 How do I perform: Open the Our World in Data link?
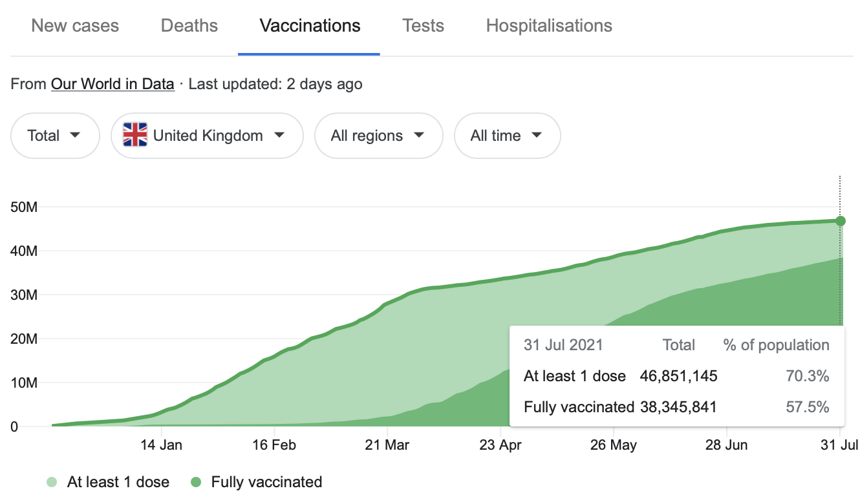click(x=113, y=84)
